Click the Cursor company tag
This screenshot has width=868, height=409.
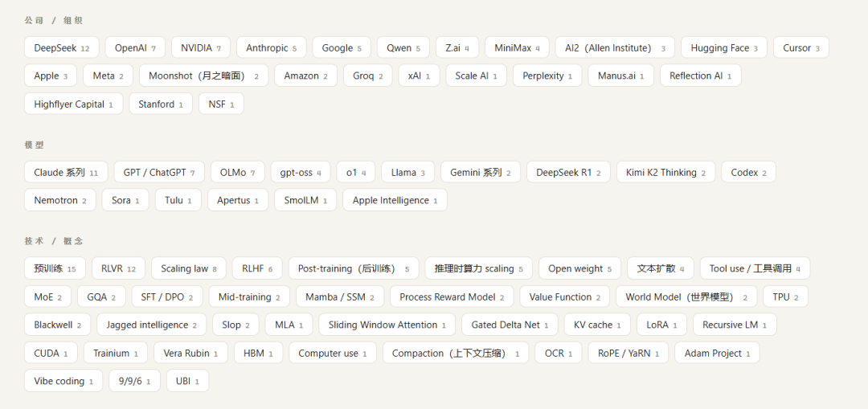coord(801,47)
